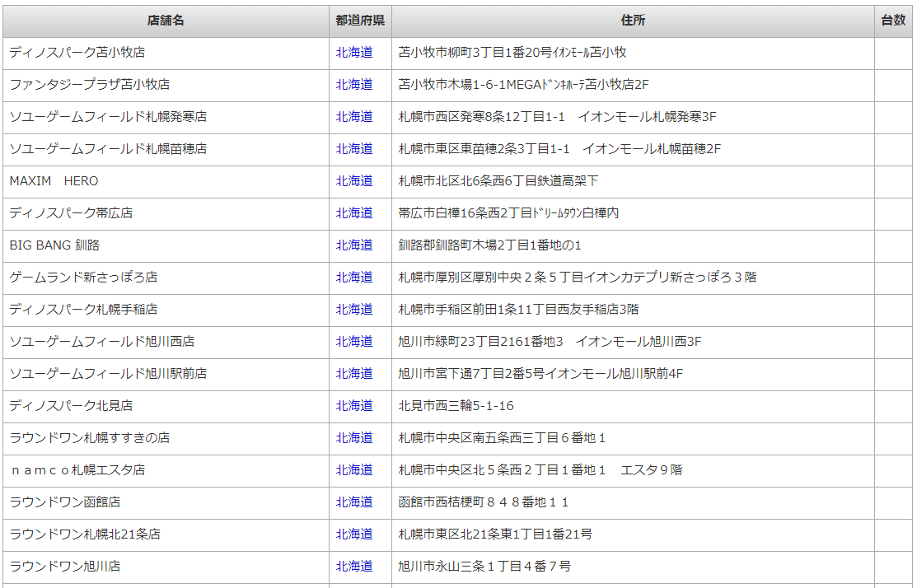
Task: Open the 北海道 link in the BIG BANG 釧路 row
Action: [353, 245]
